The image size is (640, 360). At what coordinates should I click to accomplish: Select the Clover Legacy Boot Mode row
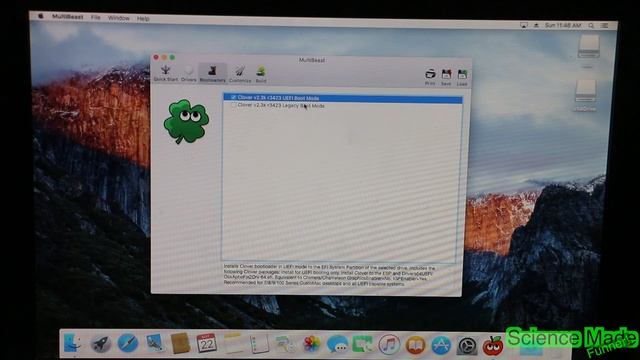pos(343,106)
